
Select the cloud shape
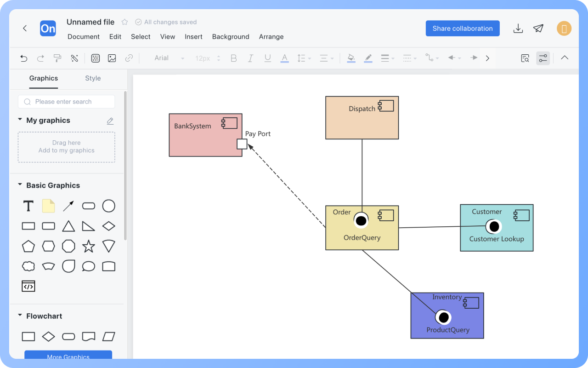(x=28, y=266)
